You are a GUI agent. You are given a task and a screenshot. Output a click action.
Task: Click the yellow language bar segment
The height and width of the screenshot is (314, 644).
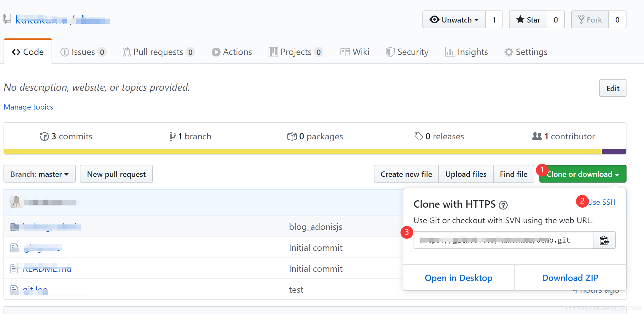[x=303, y=151]
